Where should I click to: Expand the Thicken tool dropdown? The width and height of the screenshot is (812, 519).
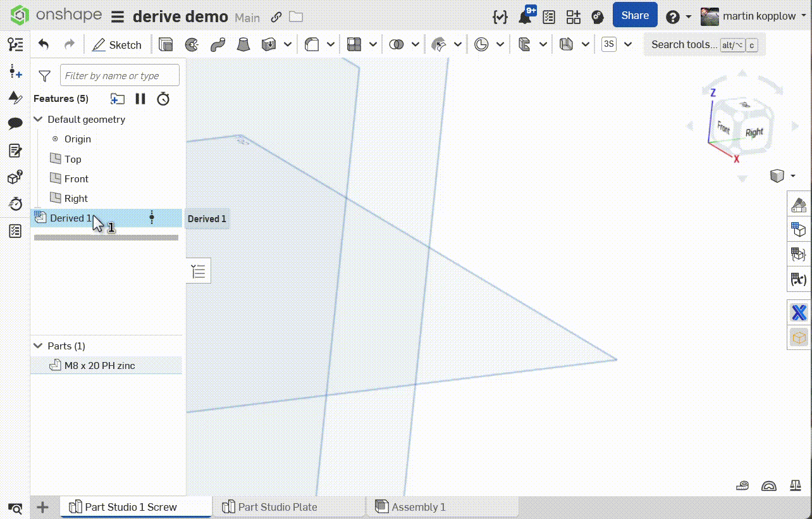point(288,44)
